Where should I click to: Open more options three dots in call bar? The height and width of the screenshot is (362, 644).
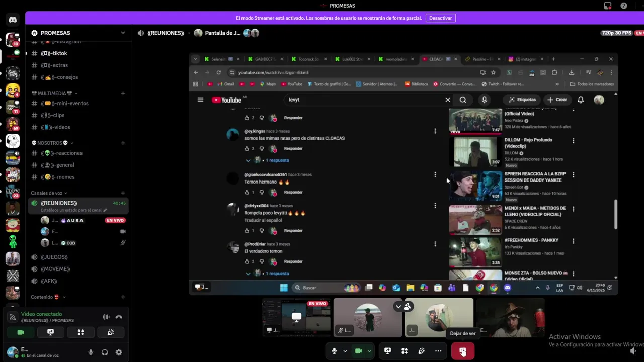[438, 351]
